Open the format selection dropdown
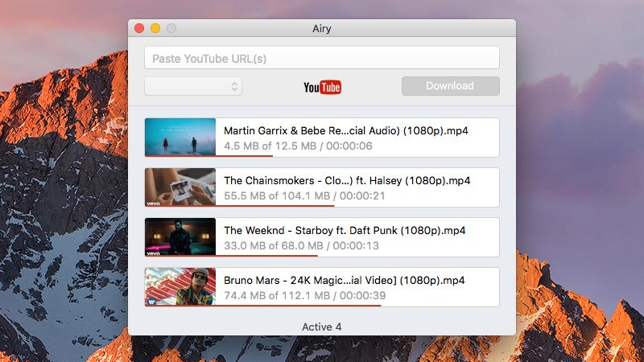644x362 pixels. click(x=193, y=86)
